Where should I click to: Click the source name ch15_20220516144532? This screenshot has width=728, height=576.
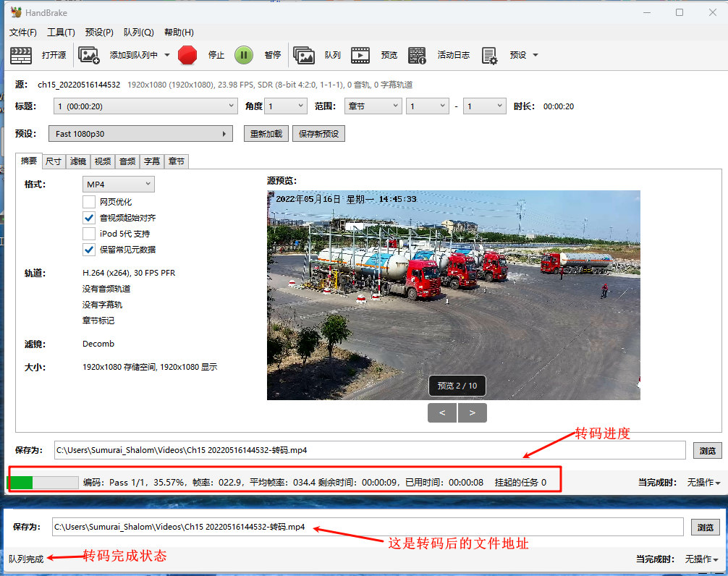[79, 85]
